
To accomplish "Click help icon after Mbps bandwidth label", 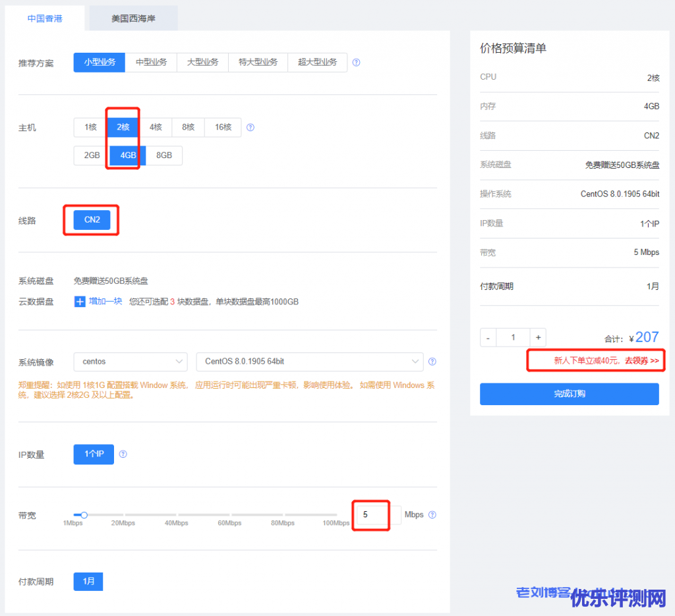I will point(432,515).
